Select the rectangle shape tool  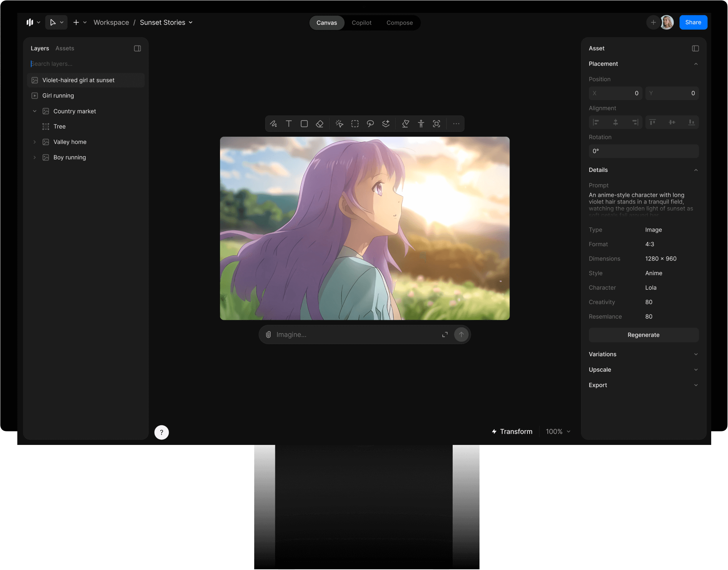pos(304,124)
